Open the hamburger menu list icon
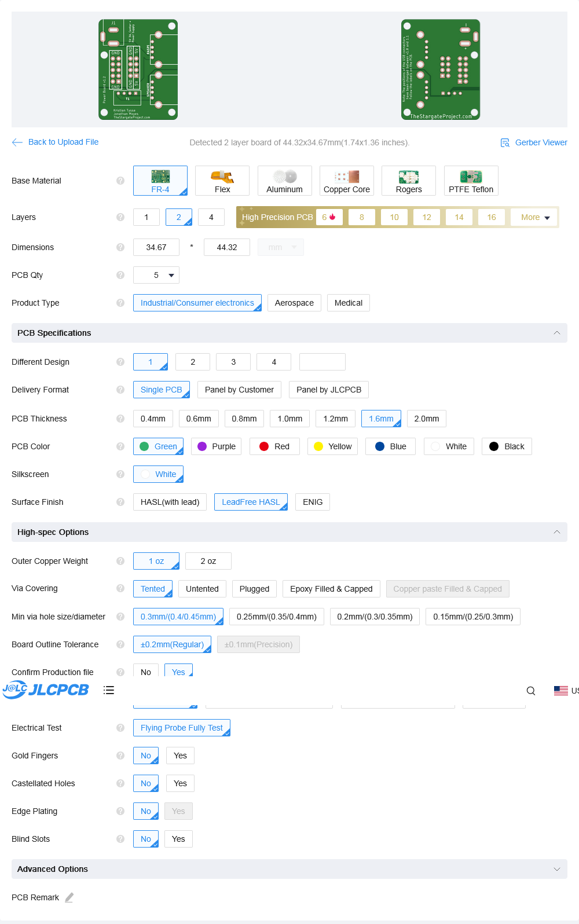This screenshot has height=924, width=579. (x=109, y=690)
